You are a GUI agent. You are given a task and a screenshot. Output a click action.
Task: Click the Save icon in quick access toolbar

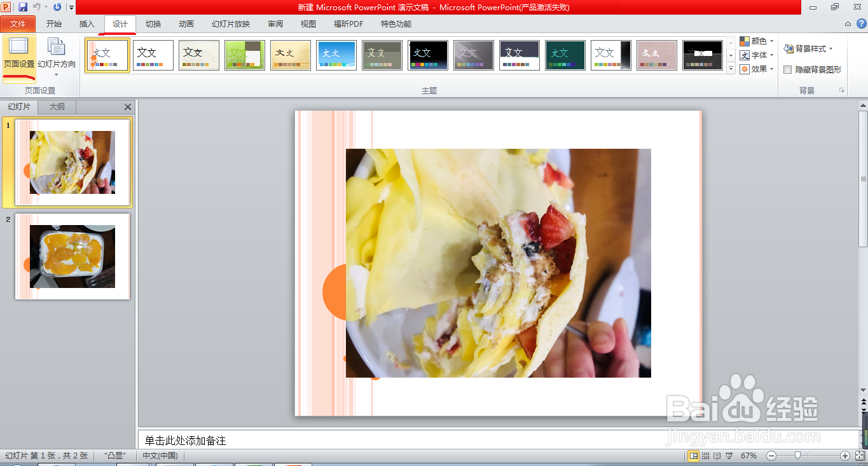click(23, 7)
